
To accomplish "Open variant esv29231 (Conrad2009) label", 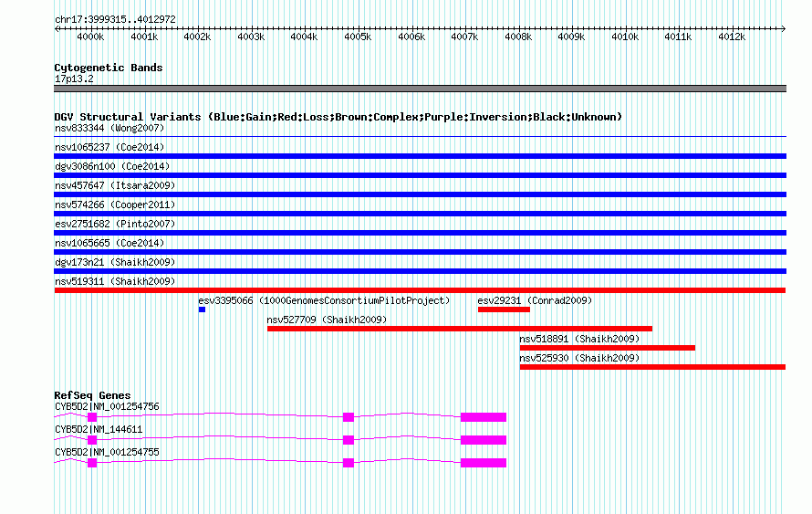I will point(535,300).
